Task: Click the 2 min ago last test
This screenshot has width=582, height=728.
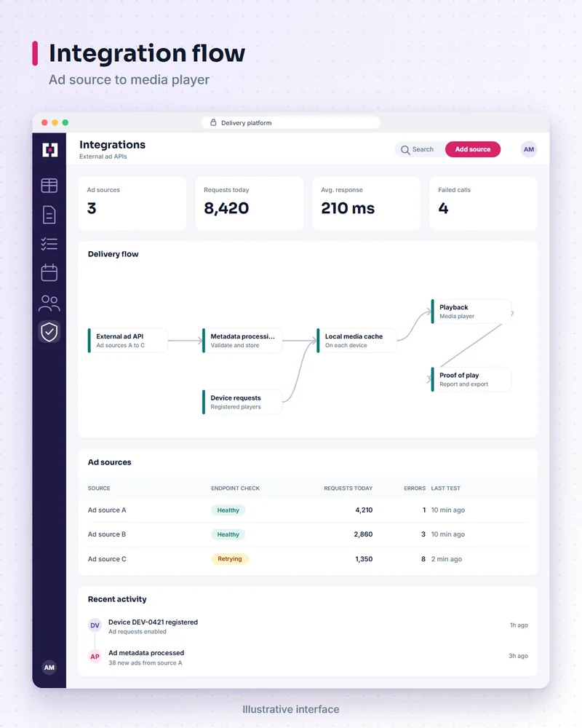Action: coord(447,559)
